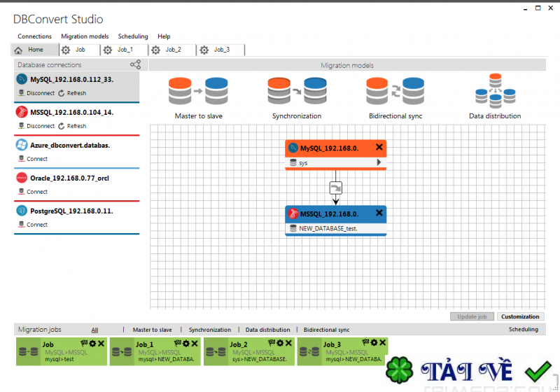Select the Job_2 card database icon

click(x=216, y=351)
